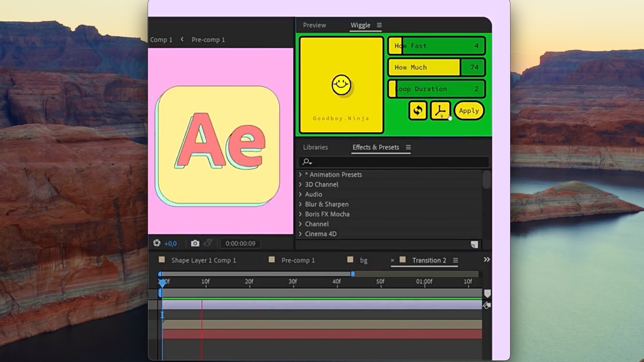Screen dimensions: 644x362
Task: Click the refresh icon in the Wiggle panel
Action: [x=417, y=111]
